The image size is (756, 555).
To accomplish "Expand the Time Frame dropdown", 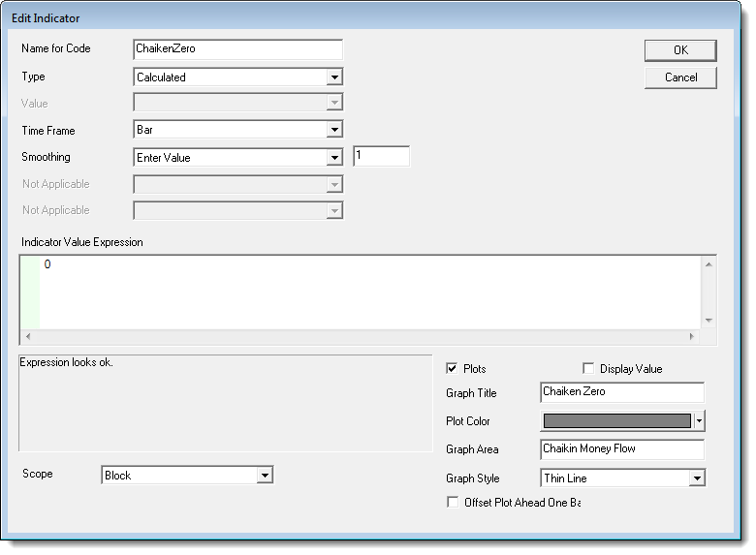I will coord(334,130).
